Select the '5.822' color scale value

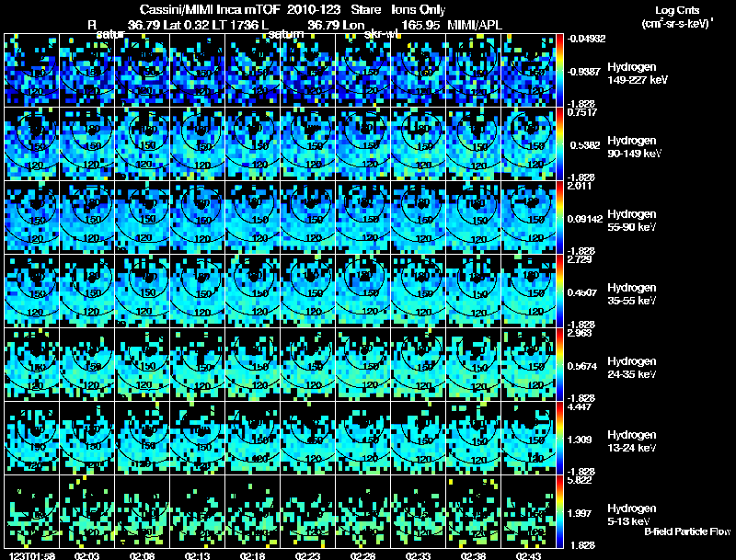[580, 480]
